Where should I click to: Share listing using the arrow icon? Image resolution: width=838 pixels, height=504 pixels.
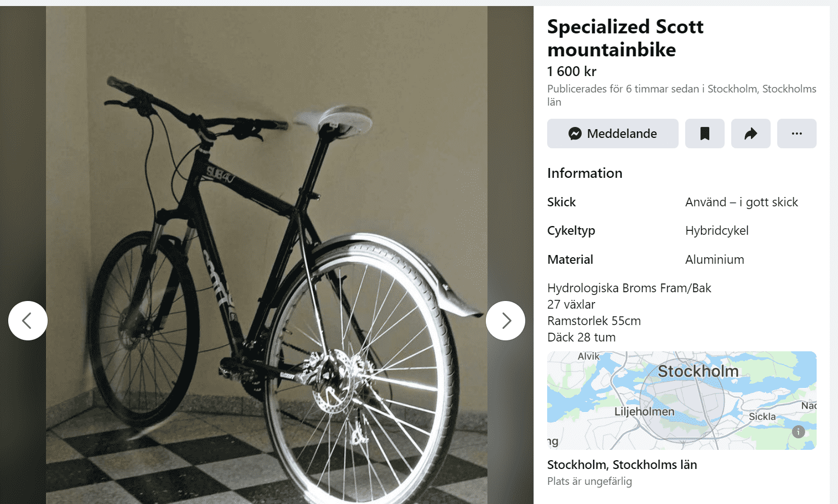pyautogui.click(x=750, y=134)
